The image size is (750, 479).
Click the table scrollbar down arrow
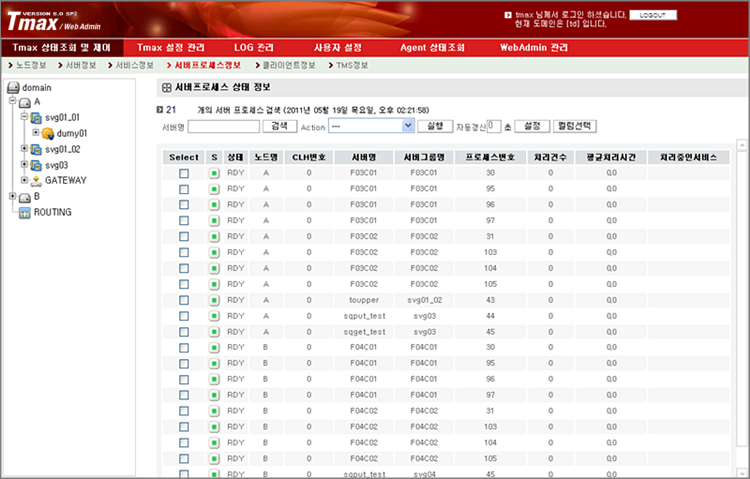click(x=742, y=471)
